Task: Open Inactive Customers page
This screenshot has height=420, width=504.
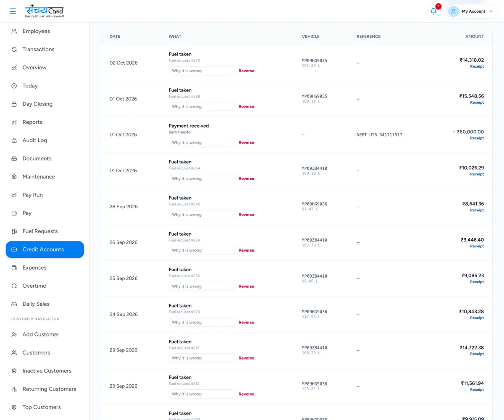Action: [x=45, y=371]
